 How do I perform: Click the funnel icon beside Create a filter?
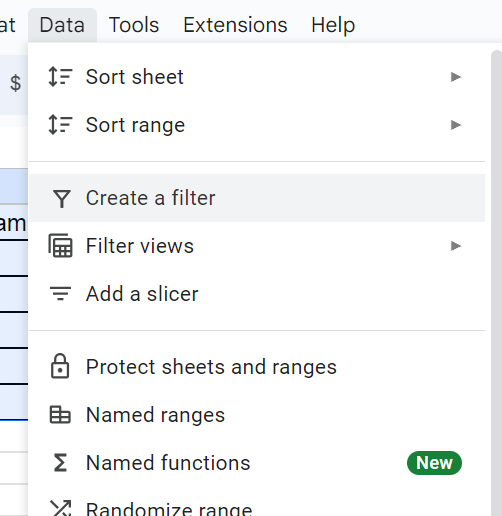pos(62,198)
